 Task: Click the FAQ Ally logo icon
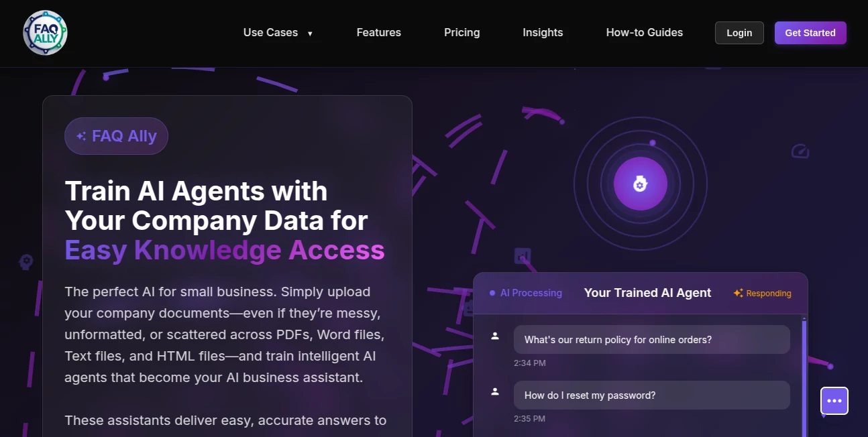tap(44, 32)
